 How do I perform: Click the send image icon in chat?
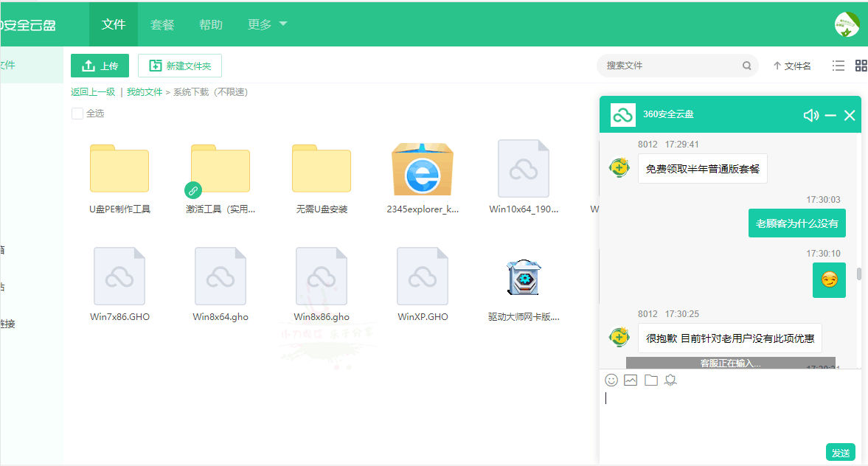pos(631,380)
